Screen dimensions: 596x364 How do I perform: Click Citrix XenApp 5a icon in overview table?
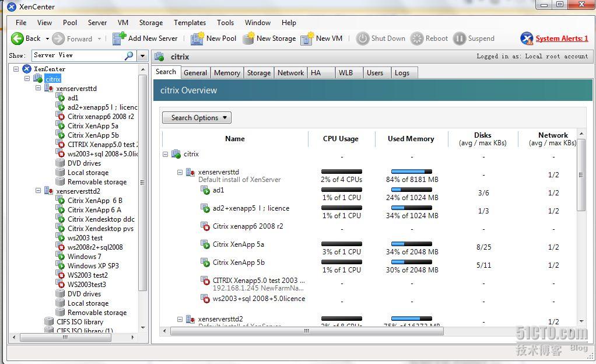tap(205, 244)
